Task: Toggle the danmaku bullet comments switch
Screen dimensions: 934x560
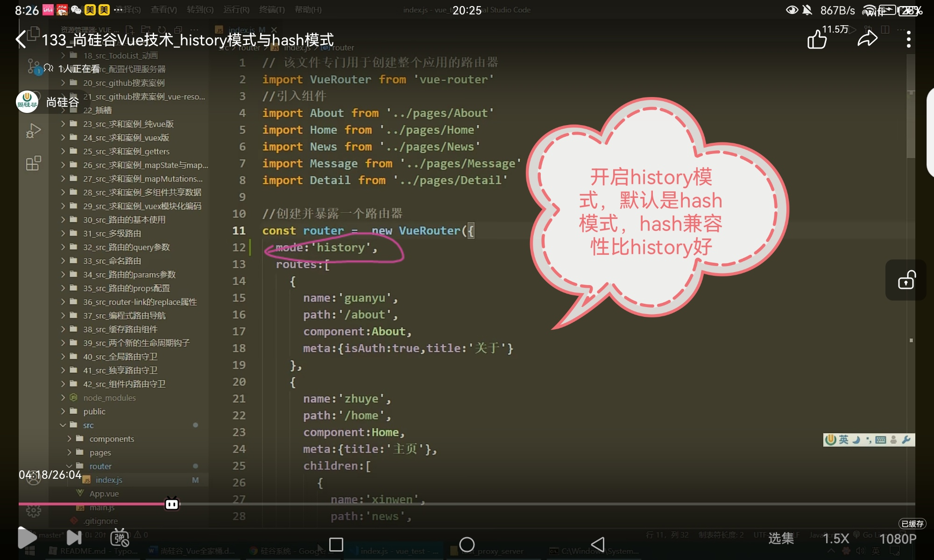Action: [x=120, y=538]
